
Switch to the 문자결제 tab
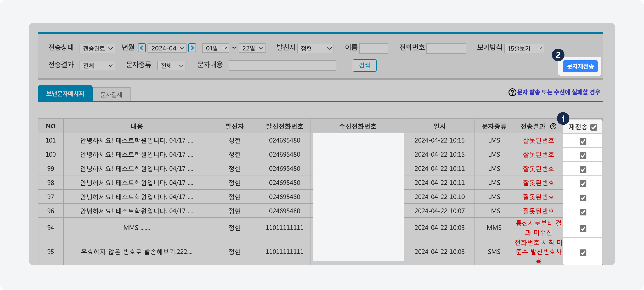coord(111,95)
